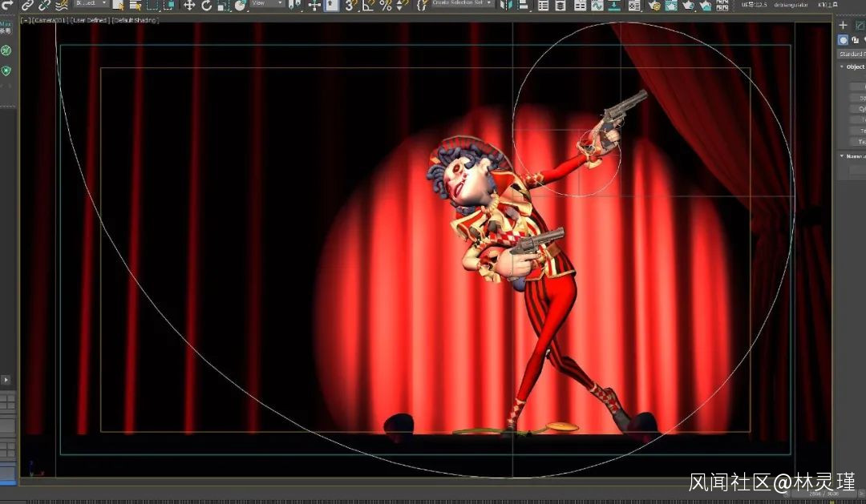Collapse the Object Type rollout
The width and height of the screenshot is (866, 504).
pos(852,67)
